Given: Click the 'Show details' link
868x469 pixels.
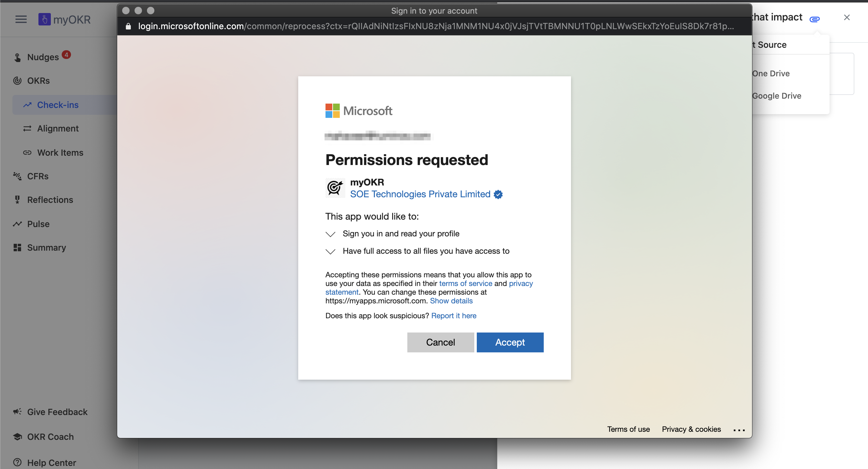Looking at the screenshot, I should [x=451, y=301].
